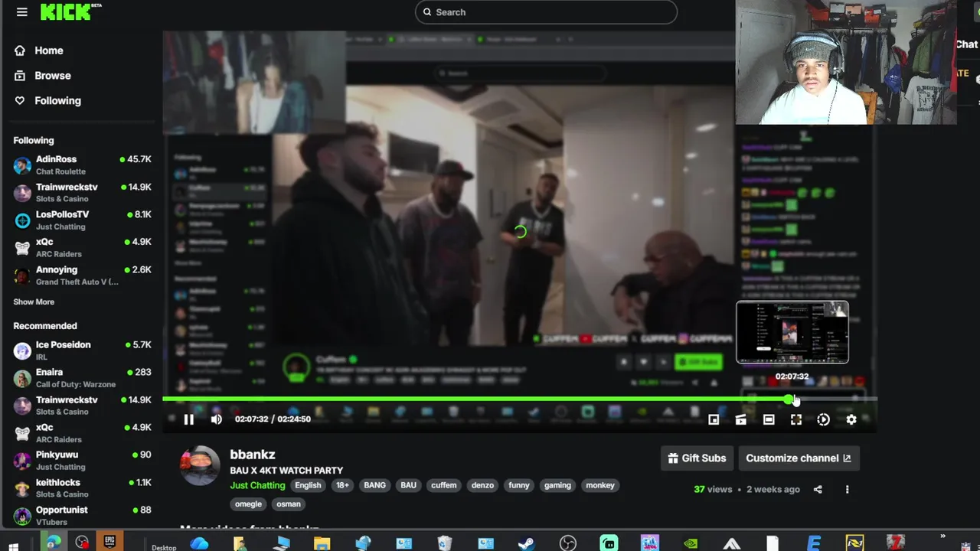Open Steam from the taskbar

[x=526, y=544]
